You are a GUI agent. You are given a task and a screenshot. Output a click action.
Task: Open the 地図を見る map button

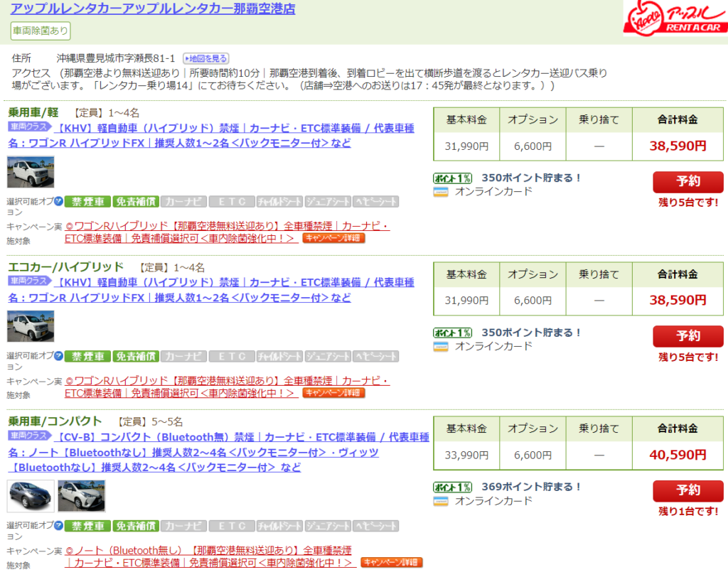coord(205,58)
